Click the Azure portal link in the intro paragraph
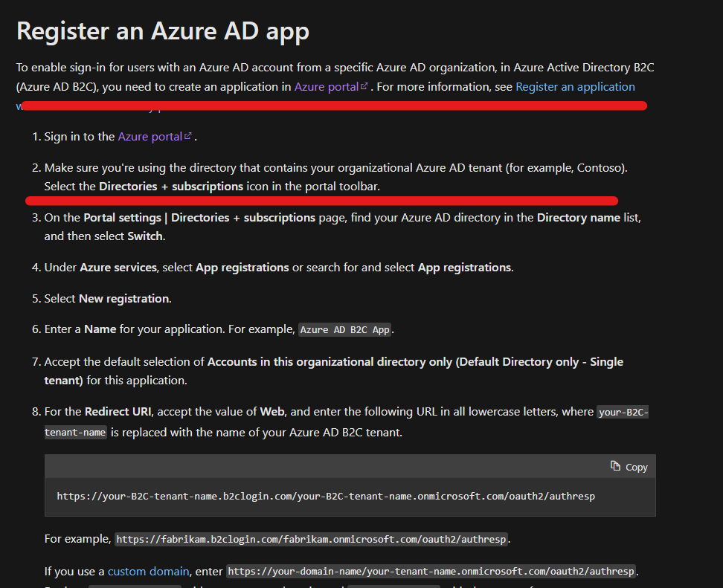This screenshot has width=723, height=588. pos(326,86)
